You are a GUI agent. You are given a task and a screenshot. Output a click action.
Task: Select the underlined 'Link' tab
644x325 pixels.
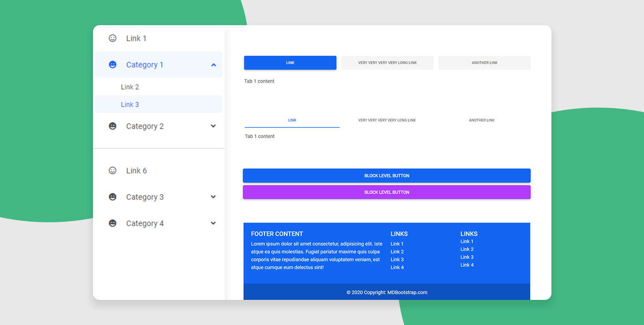point(292,120)
